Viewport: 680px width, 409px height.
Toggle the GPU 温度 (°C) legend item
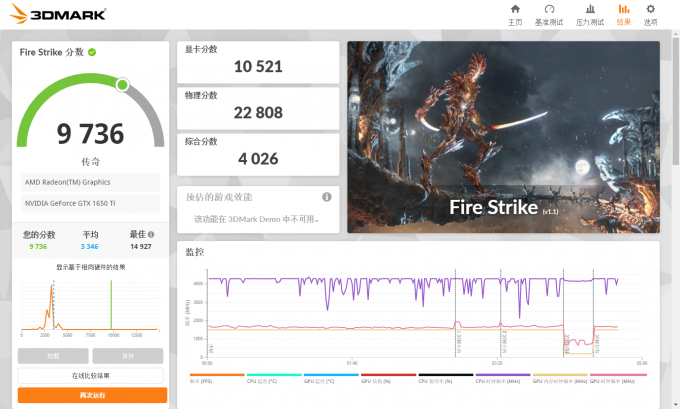[x=331, y=378]
